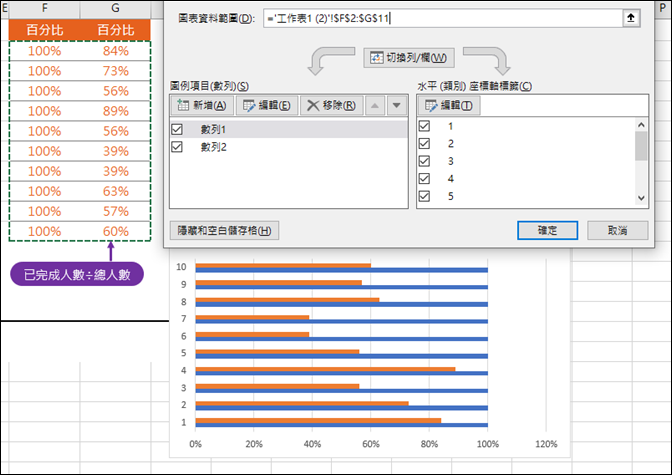Confirm with the 確定 button

tap(547, 231)
